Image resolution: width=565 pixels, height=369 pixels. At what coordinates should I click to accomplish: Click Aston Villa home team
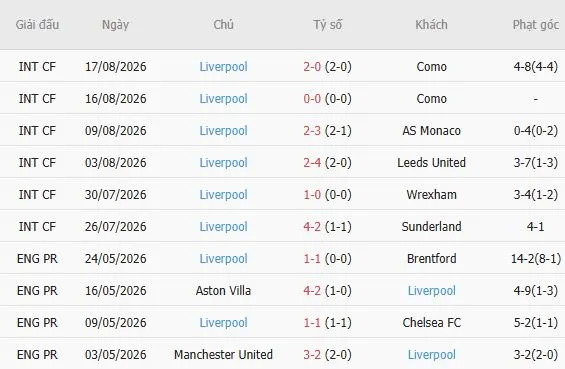(223, 290)
